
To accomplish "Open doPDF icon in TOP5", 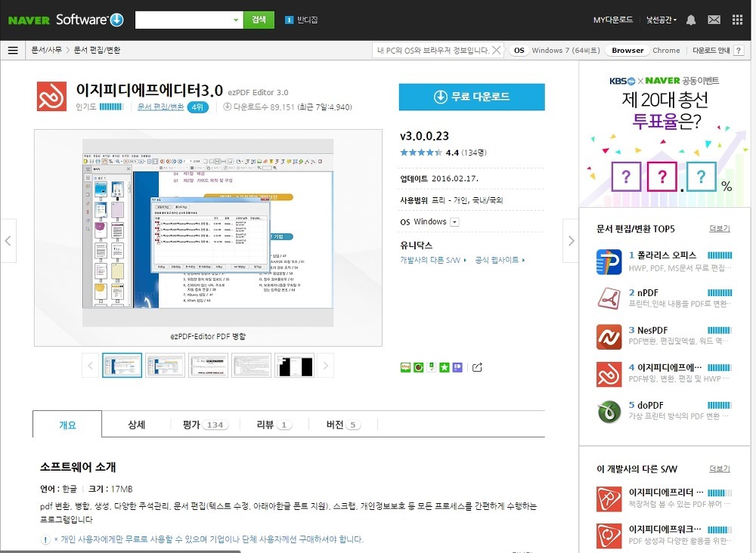I will [x=609, y=412].
